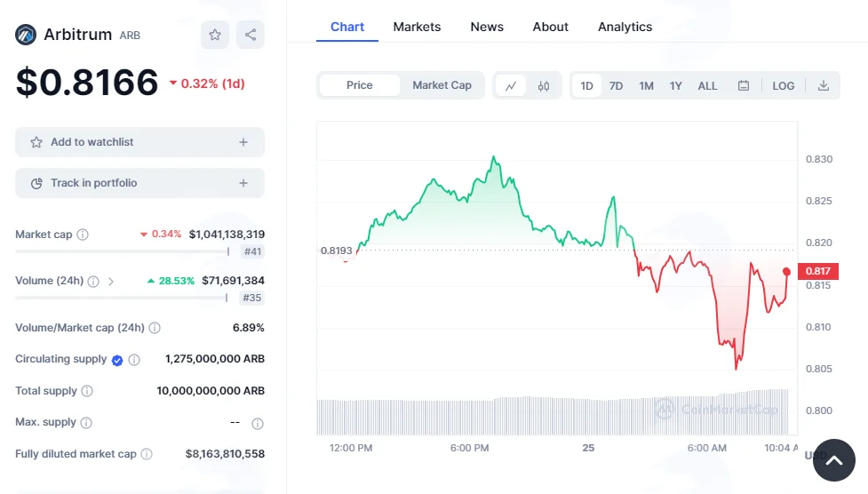
Task: Switch to the Markets tab
Action: coord(417,27)
